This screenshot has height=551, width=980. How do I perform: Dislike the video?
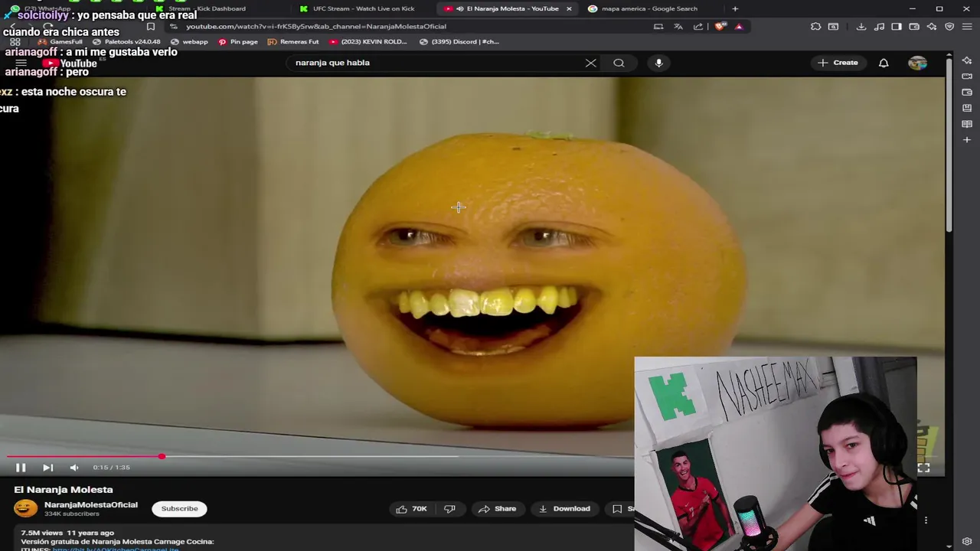coord(450,509)
